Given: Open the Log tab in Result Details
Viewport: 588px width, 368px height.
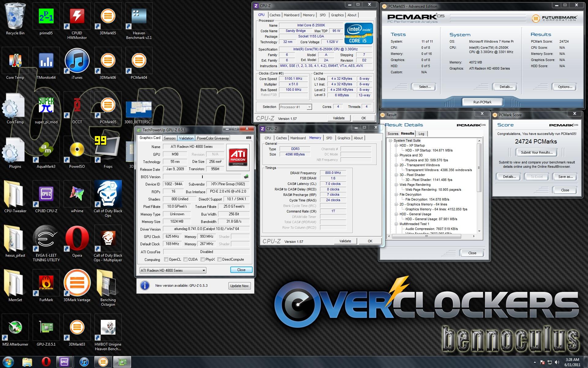Looking at the screenshot, I should click(x=421, y=134).
